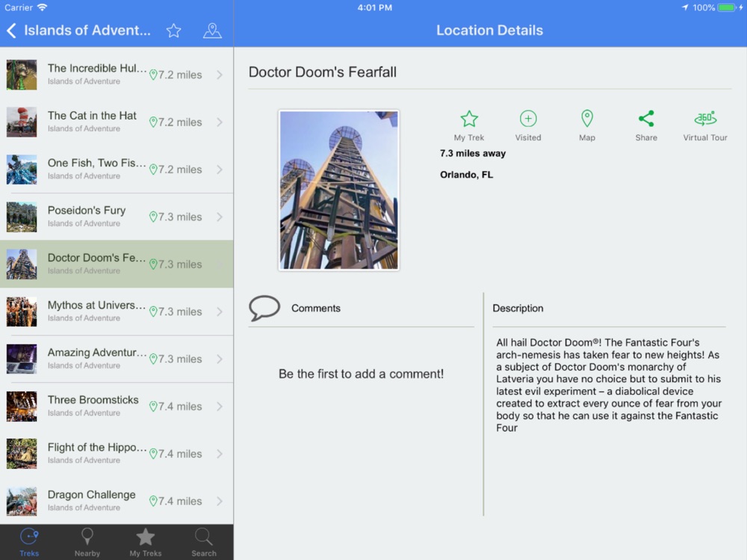Open "The Cat in the Hat" title
Viewport: 747px width, 560px height.
click(92, 116)
